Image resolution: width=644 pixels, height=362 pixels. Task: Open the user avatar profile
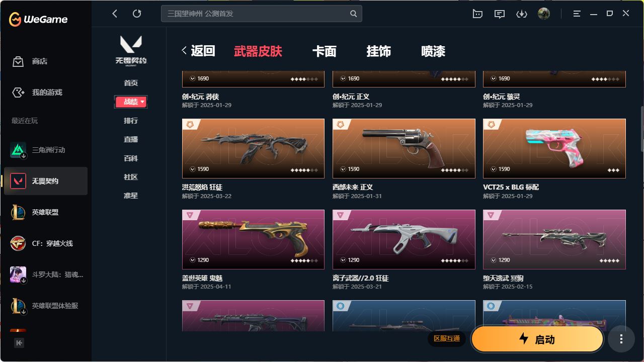(x=544, y=14)
